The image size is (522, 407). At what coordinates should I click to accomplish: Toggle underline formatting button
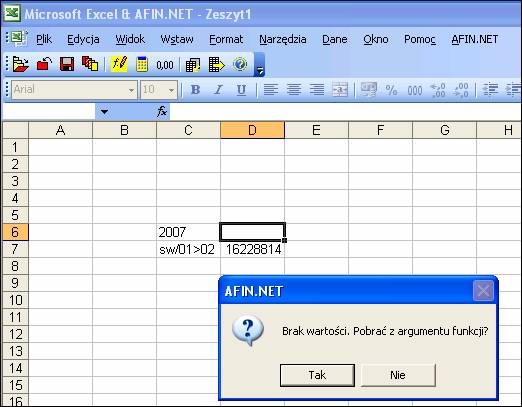(241, 90)
